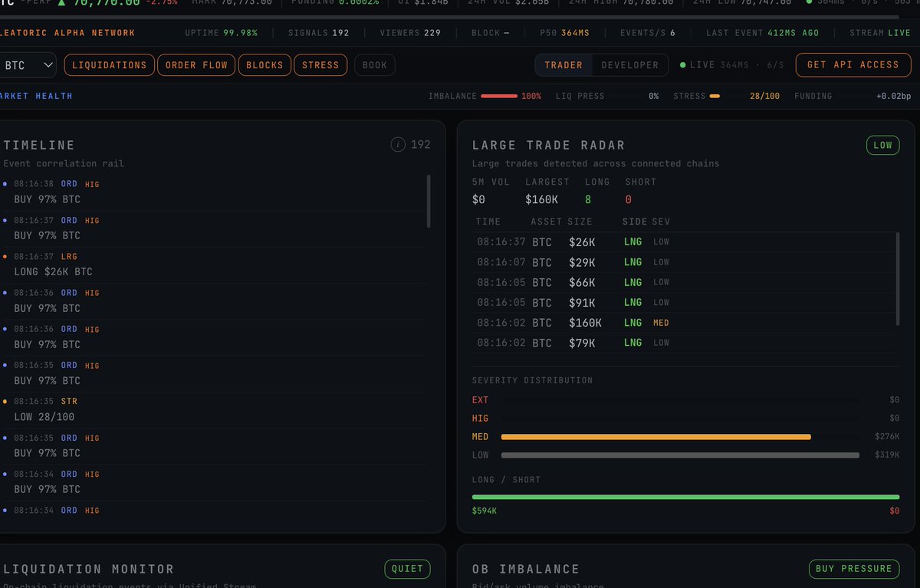Select the Order Flow filter tab
This screenshot has height=588, width=920.
[x=196, y=65]
